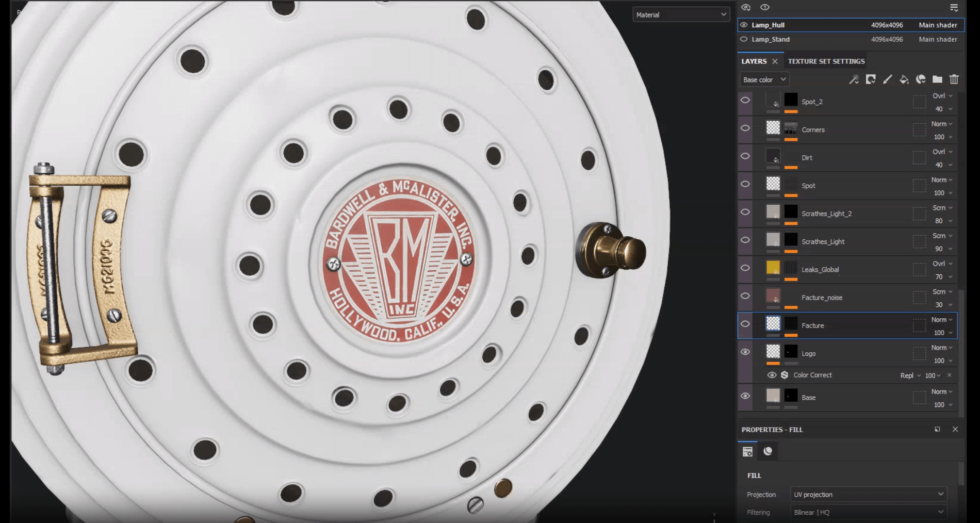Add a folder to the layer stack
Image resolution: width=980 pixels, height=523 pixels.
pos(937,79)
